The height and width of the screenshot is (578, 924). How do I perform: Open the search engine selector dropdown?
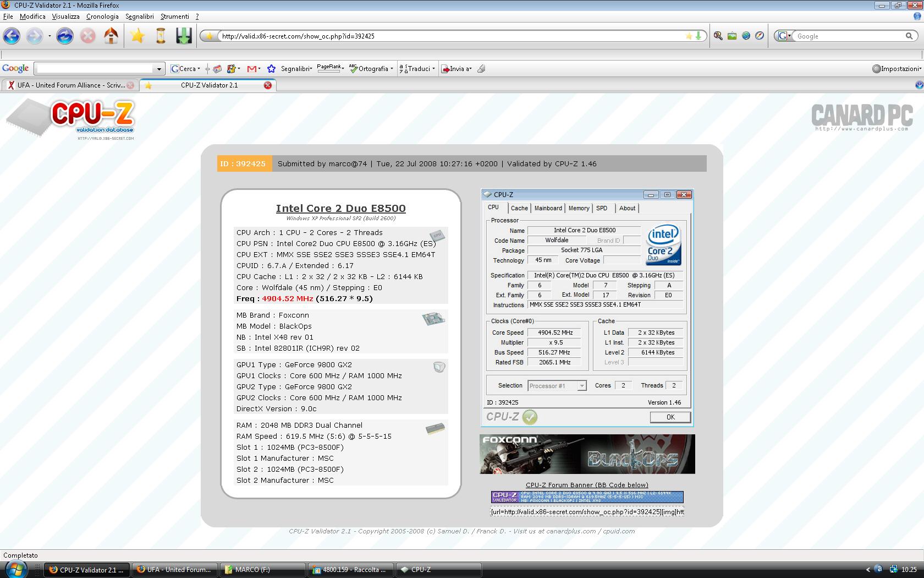784,36
